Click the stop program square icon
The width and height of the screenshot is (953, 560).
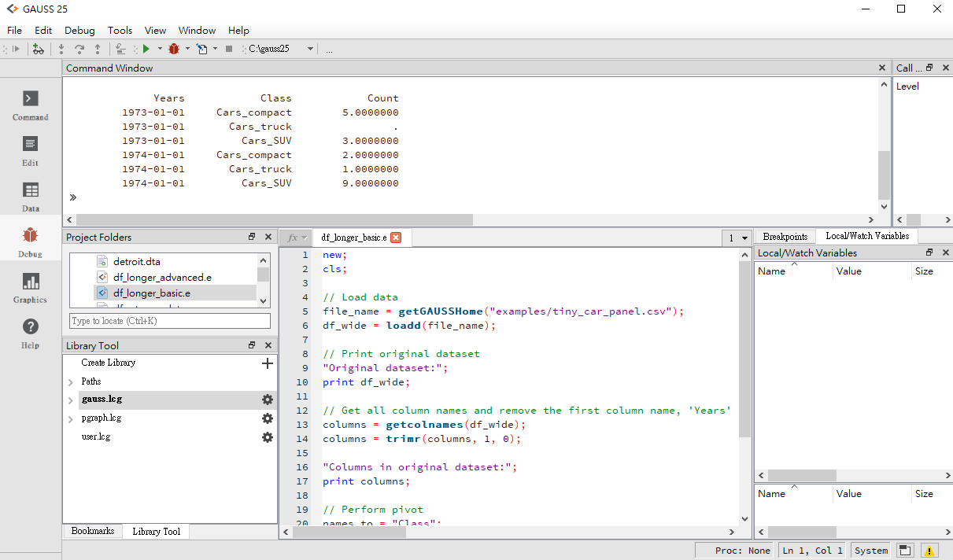(x=229, y=49)
